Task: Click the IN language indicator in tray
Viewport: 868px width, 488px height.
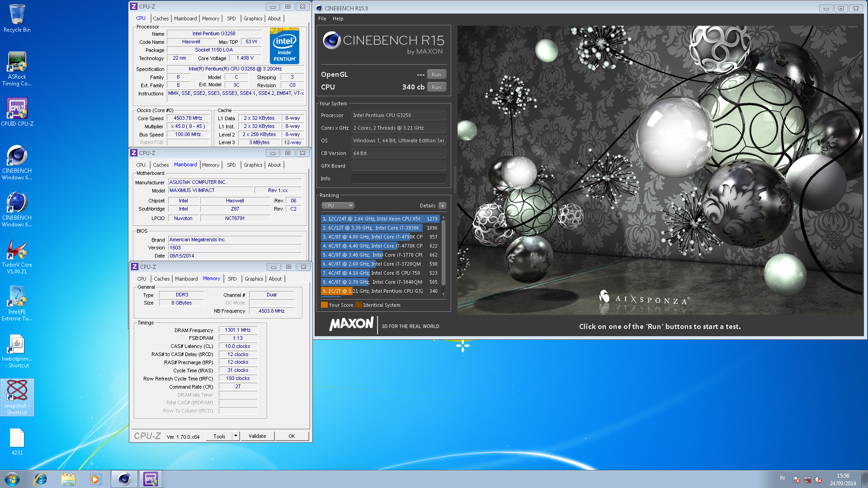Action: pyautogui.click(x=782, y=478)
